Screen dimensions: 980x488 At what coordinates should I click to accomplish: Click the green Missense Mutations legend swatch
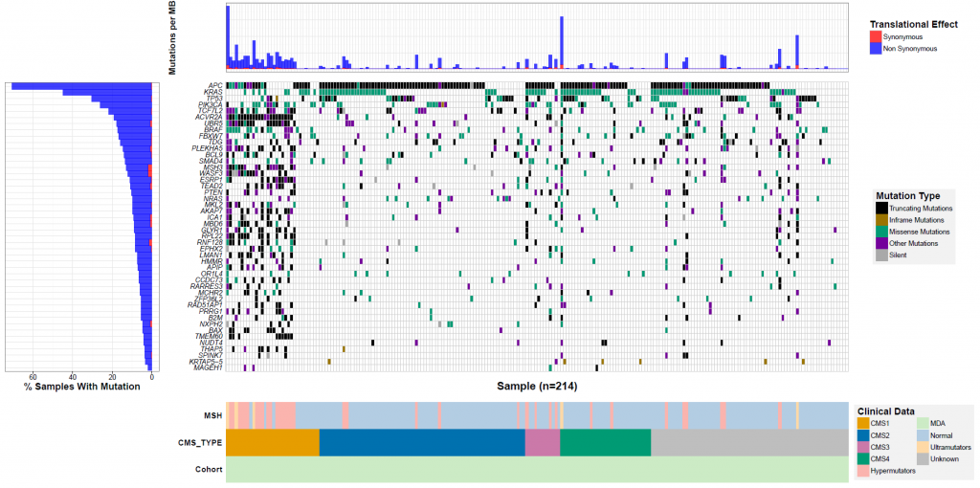point(881,232)
